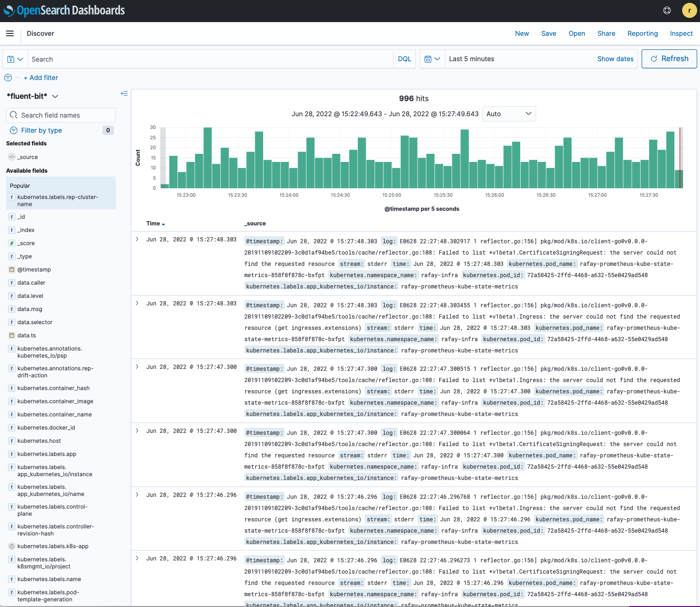Click the OpenSearch Dashboards logo
700x607 pixels.
pyautogui.click(x=64, y=10)
